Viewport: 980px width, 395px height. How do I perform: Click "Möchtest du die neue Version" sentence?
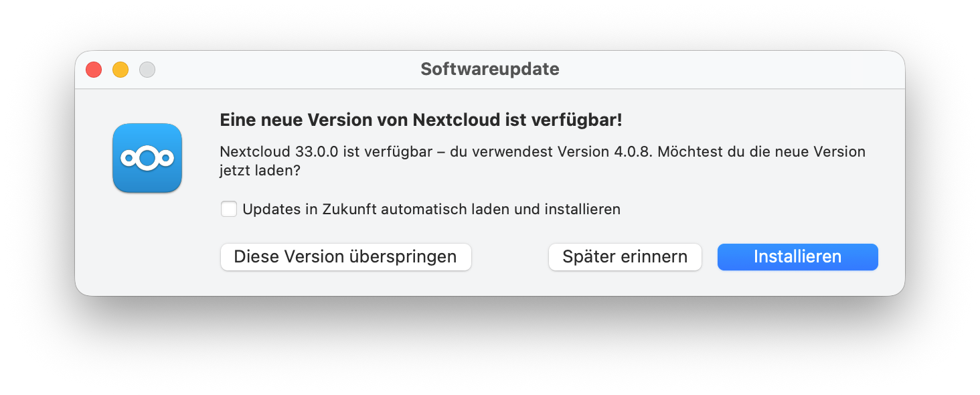(x=761, y=151)
